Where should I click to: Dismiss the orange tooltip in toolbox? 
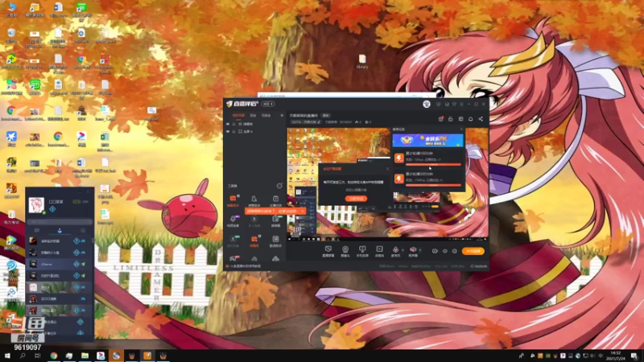click(303, 211)
